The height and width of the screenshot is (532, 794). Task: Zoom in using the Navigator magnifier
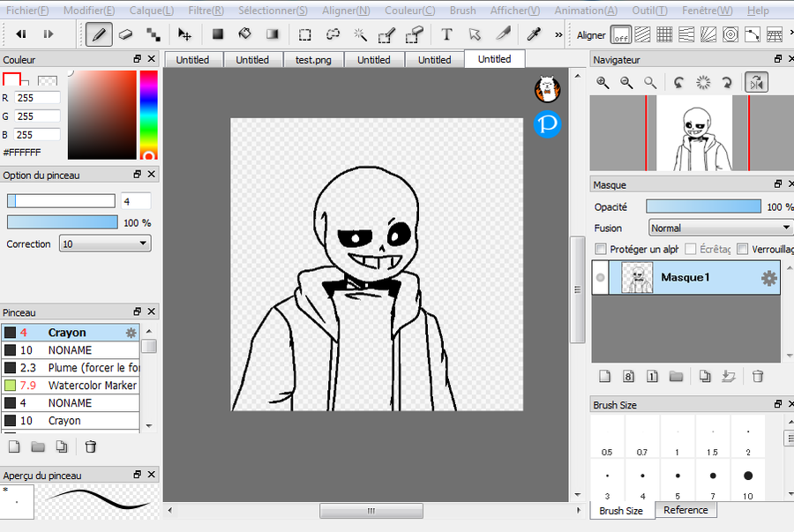click(603, 82)
